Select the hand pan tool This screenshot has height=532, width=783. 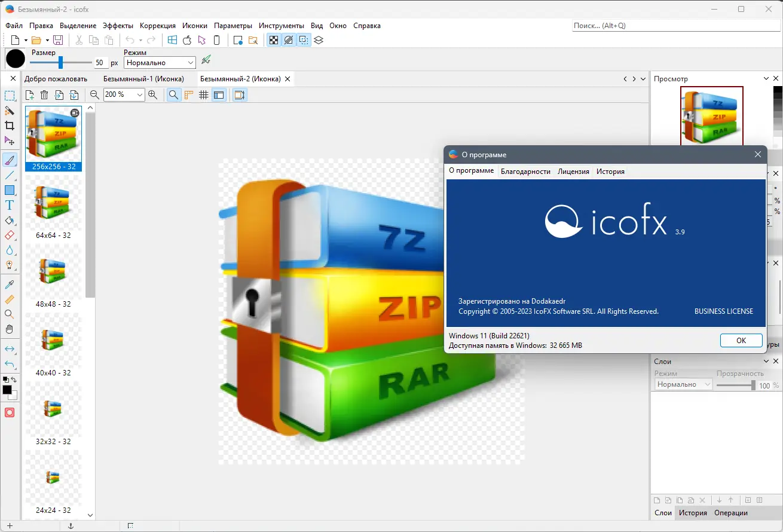tap(10, 329)
